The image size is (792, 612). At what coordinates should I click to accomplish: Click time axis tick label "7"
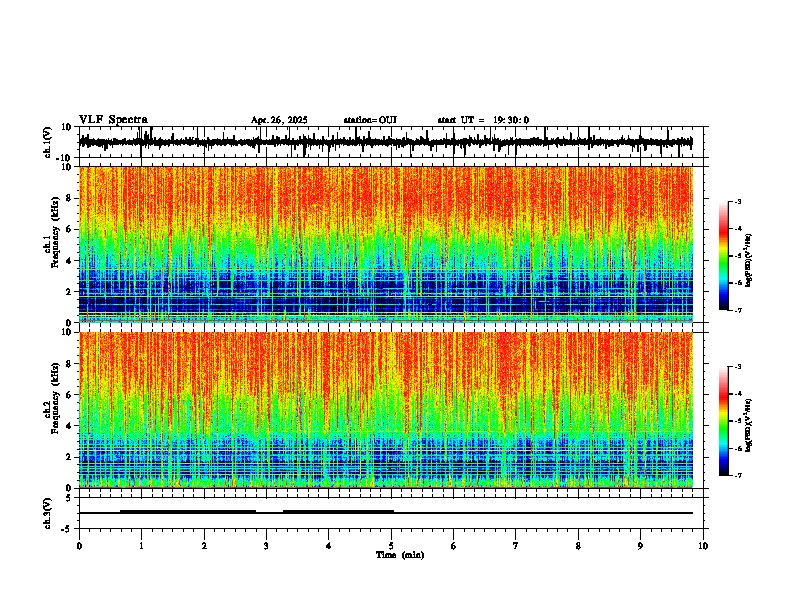[516, 546]
